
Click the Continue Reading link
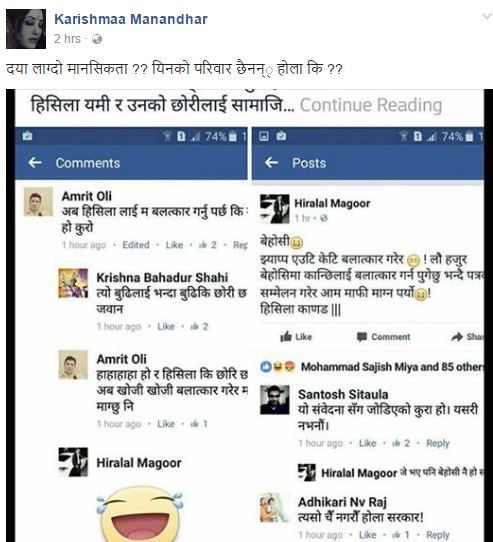[371, 105]
